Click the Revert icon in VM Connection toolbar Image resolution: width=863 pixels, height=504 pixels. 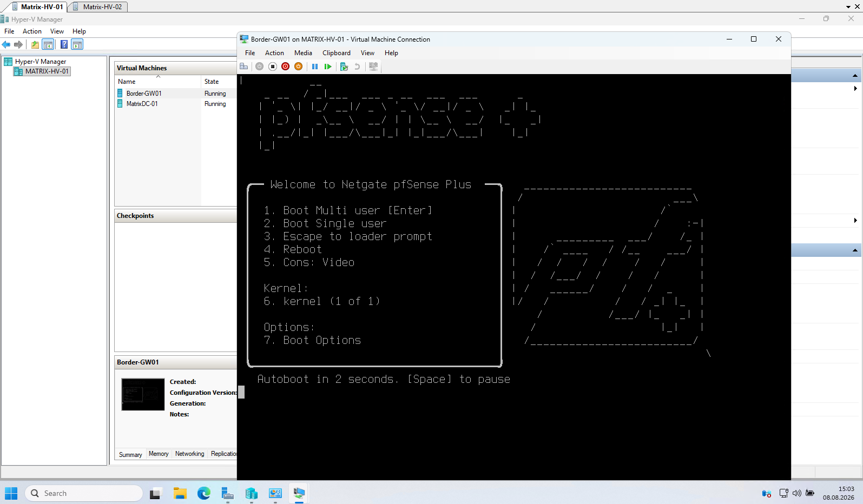click(357, 67)
